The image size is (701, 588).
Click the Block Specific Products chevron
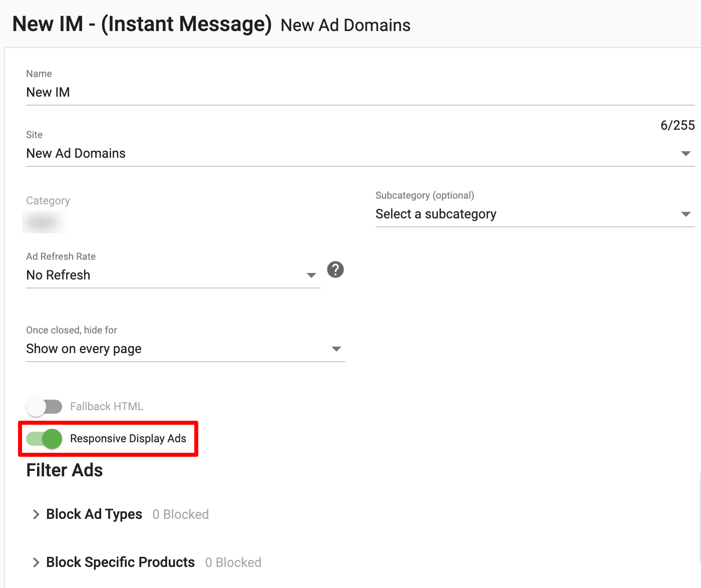36,562
